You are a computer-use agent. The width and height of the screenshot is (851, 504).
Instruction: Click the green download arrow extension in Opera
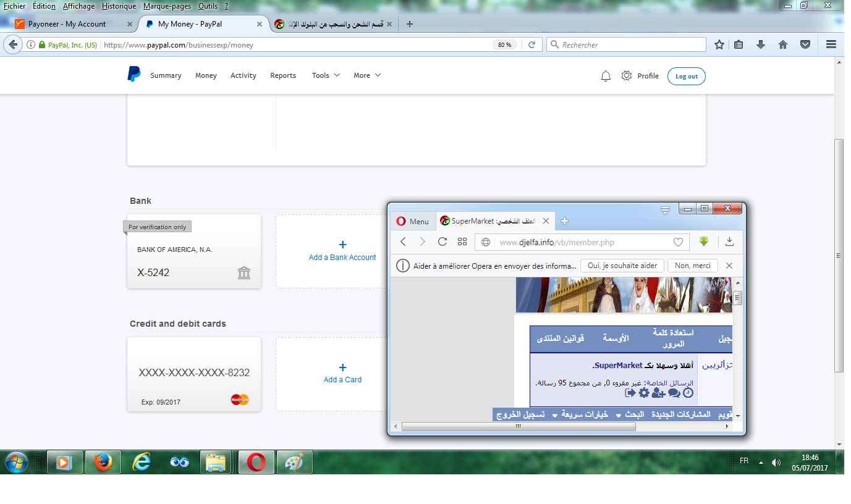(x=704, y=241)
